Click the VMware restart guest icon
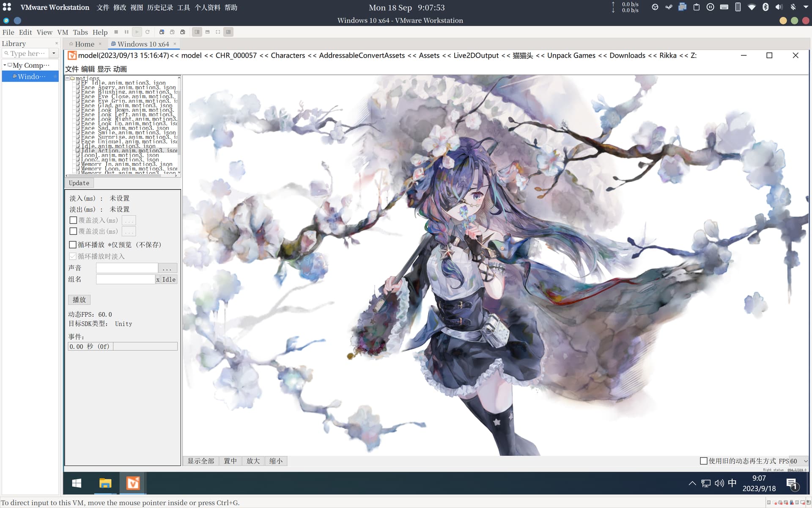The height and width of the screenshot is (508, 812). (x=148, y=32)
